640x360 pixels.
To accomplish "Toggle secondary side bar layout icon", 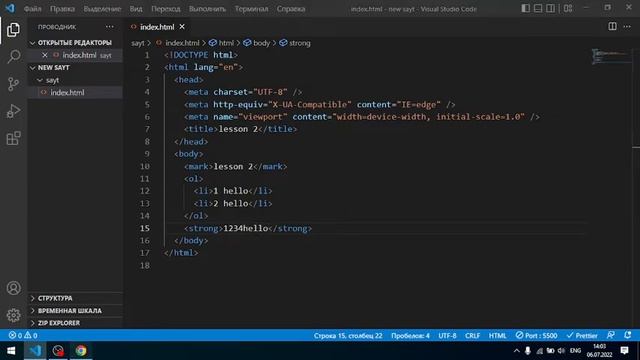I will [x=550, y=8].
